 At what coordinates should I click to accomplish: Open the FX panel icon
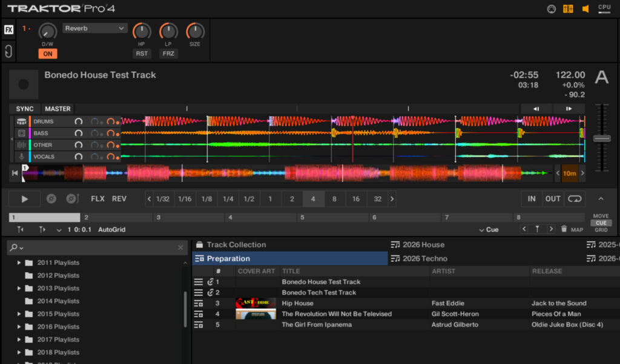9,30
